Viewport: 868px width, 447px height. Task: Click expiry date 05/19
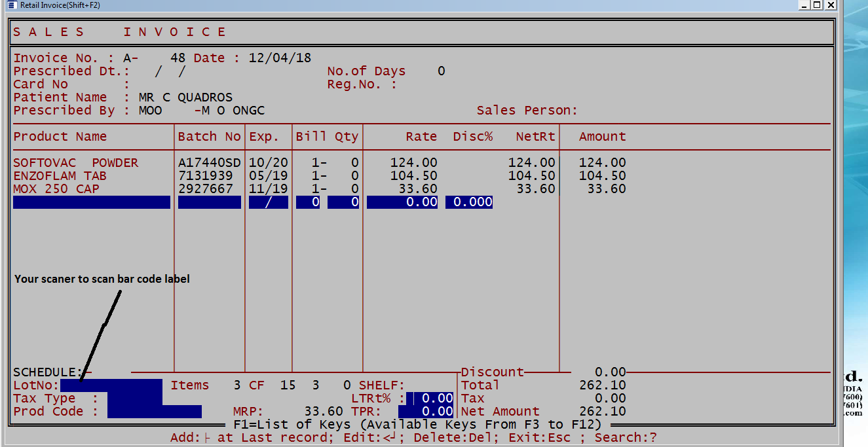click(x=269, y=176)
